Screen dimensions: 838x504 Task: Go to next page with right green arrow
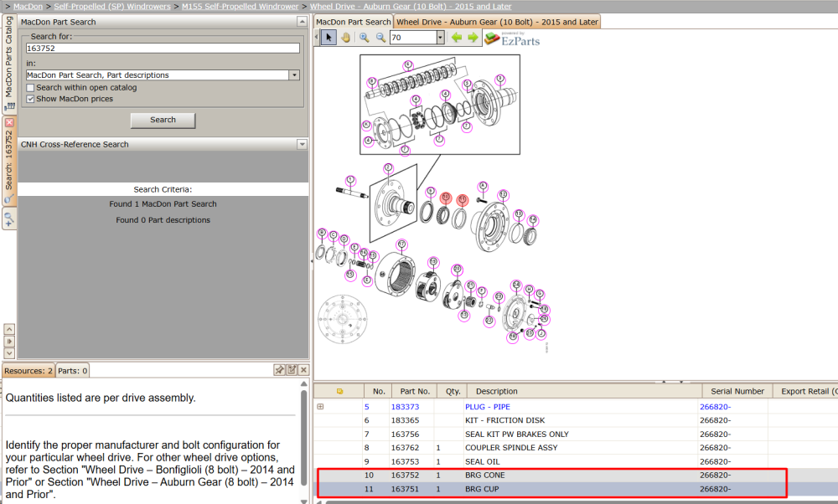pos(473,38)
